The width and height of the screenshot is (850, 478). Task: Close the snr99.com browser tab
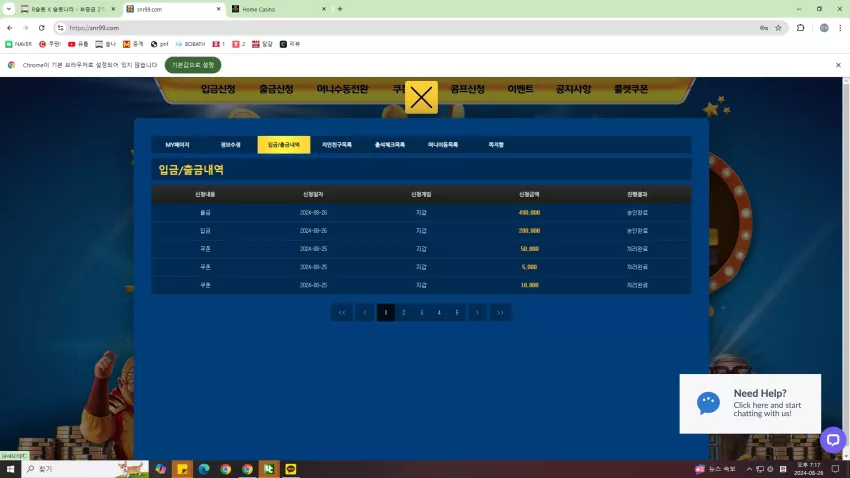[218, 9]
